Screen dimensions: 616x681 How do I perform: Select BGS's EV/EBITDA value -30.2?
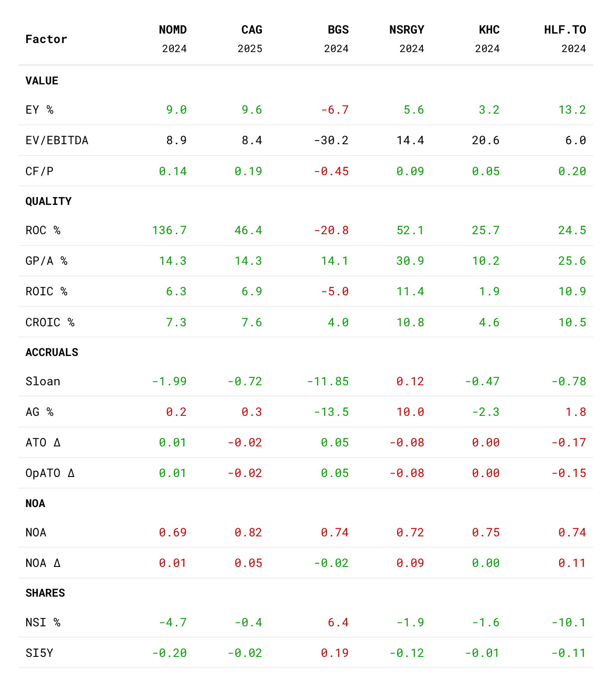click(331, 140)
